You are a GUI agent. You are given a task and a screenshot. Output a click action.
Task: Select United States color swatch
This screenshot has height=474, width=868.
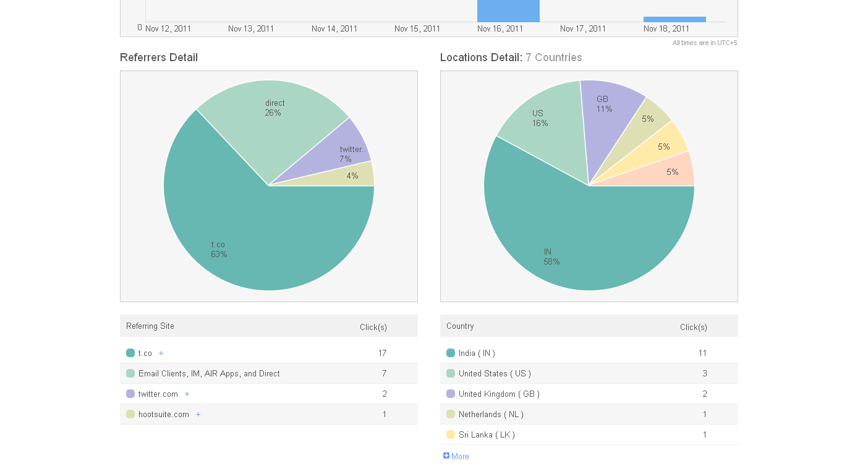[x=451, y=373]
